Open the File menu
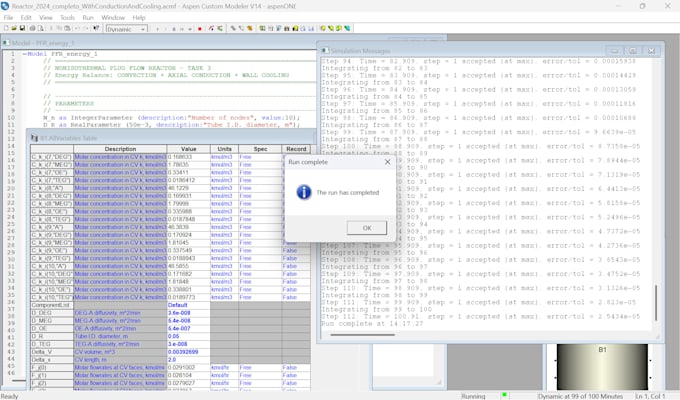 pyautogui.click(x=8, y=18)
